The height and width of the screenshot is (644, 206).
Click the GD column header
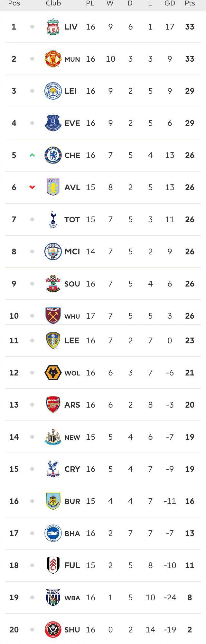(170, 4)
